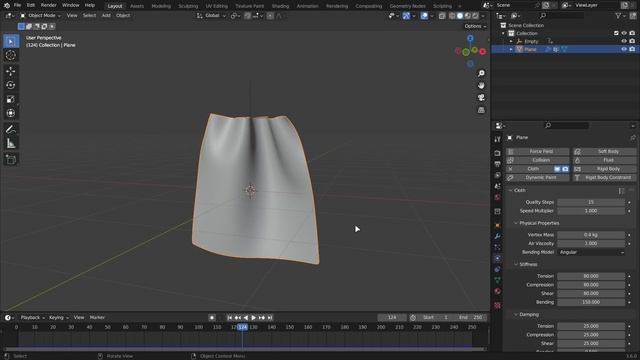This screenshot has width=640, height=360.
Task: Click the Blender logo menu icon
Action: (x=7, y=5)
